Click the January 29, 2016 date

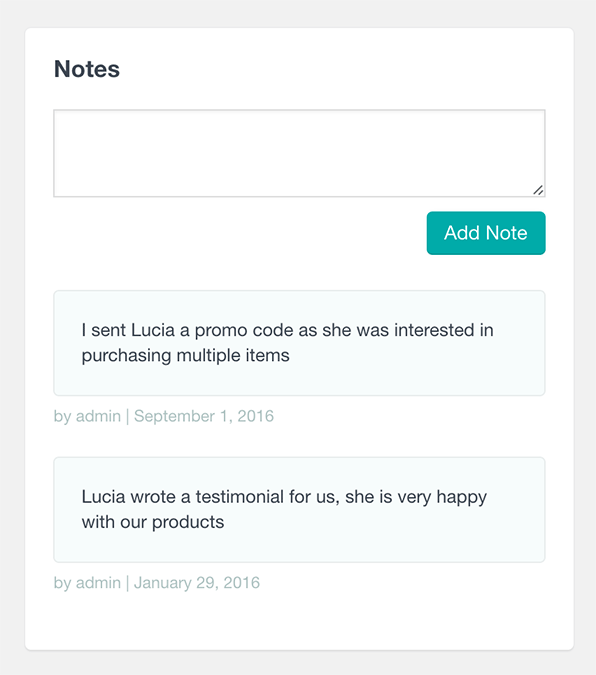(197, 583)
